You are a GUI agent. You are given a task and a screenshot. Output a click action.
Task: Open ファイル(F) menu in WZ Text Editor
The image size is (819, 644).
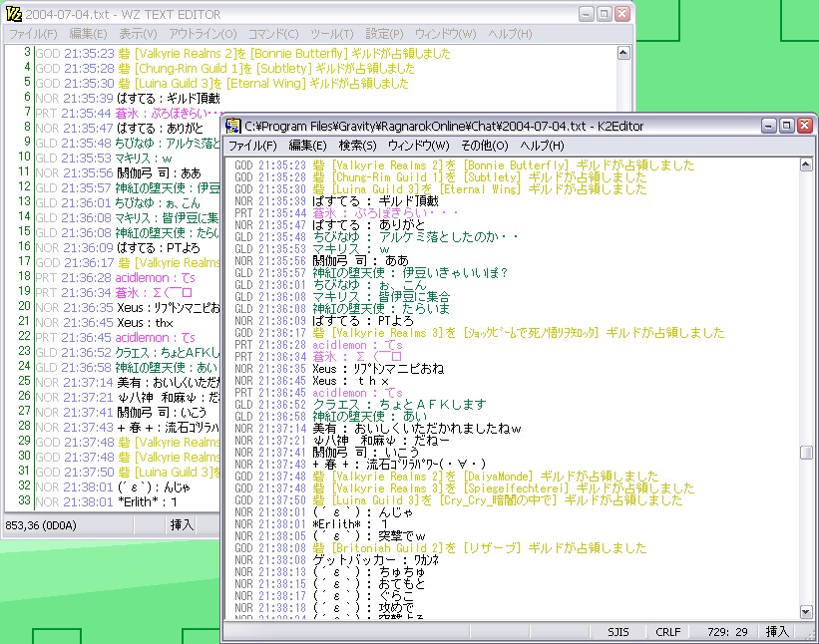point(33,34)
